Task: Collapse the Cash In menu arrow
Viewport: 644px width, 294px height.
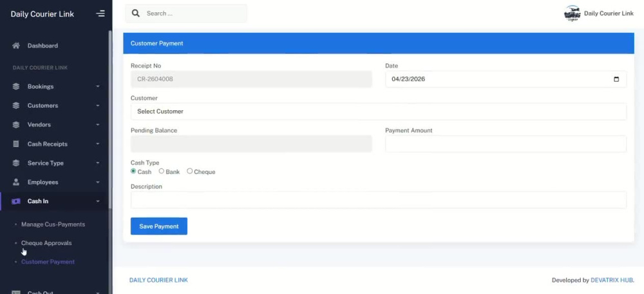Action: point(98,201)
